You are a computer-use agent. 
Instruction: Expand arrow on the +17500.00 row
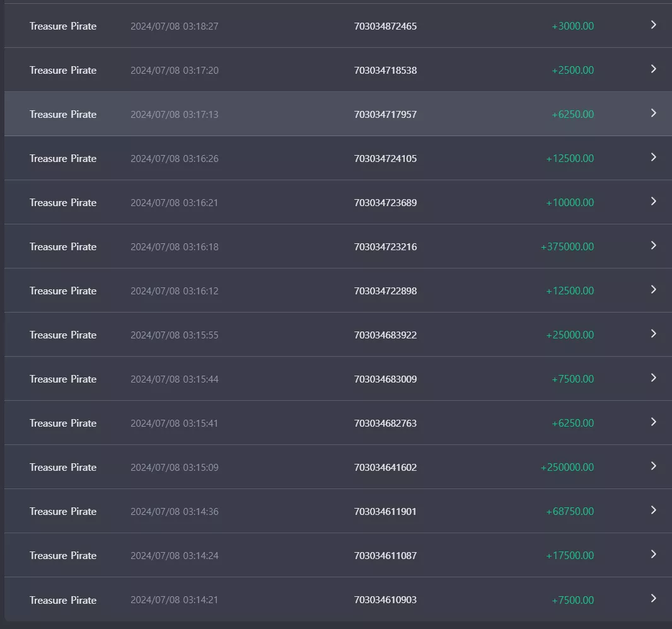[653, 555]
